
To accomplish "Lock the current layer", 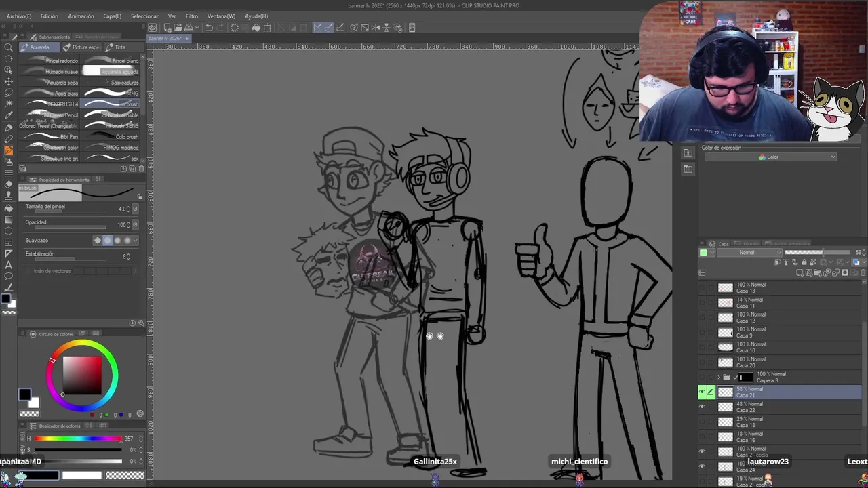I will 804,262.
